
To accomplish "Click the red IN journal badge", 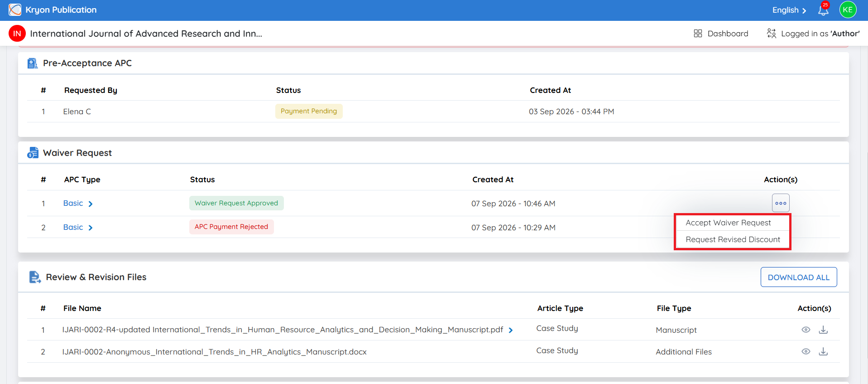I will [x=17, y=34].
